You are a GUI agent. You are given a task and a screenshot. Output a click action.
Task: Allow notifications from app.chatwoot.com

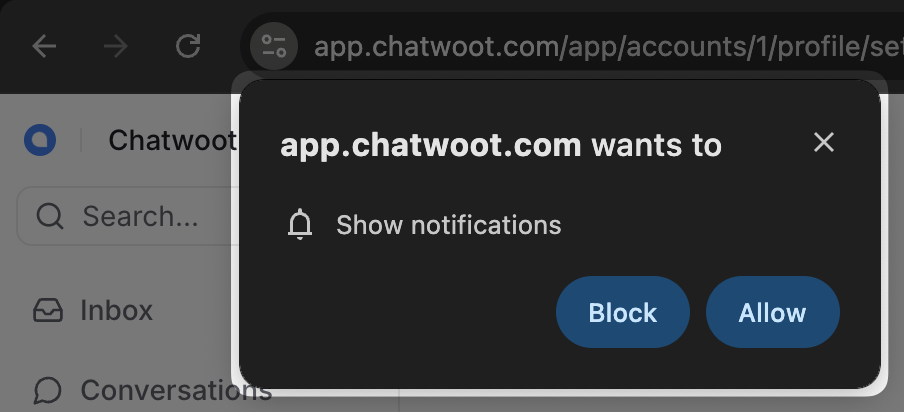[773, 312]
